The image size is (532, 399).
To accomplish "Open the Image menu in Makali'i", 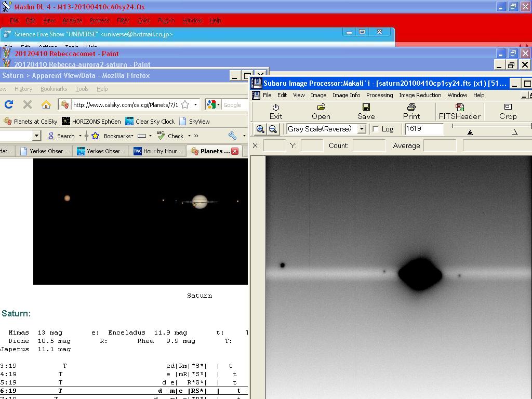I will 318,96.
